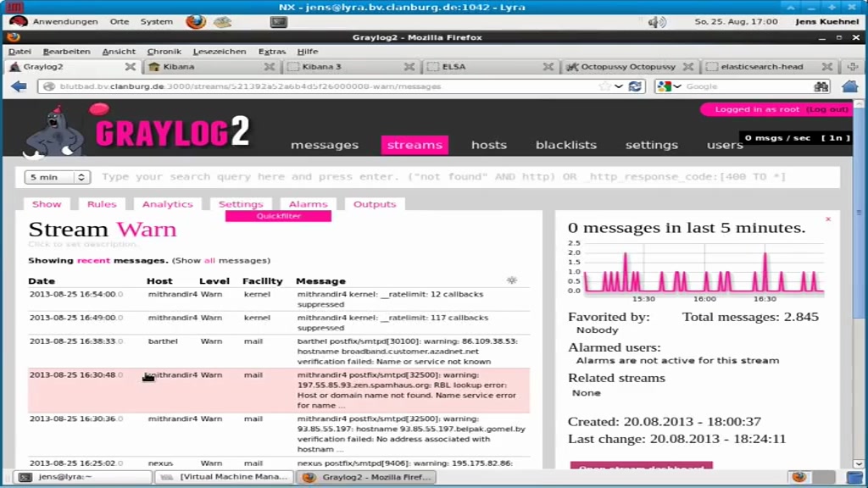Open the GNOME Orte menu

[119, 21]
